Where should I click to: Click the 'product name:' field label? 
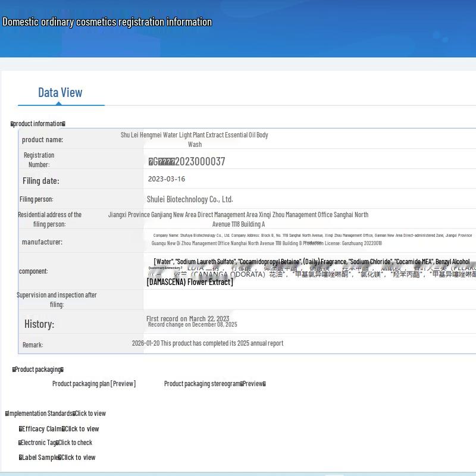(42, 140)
